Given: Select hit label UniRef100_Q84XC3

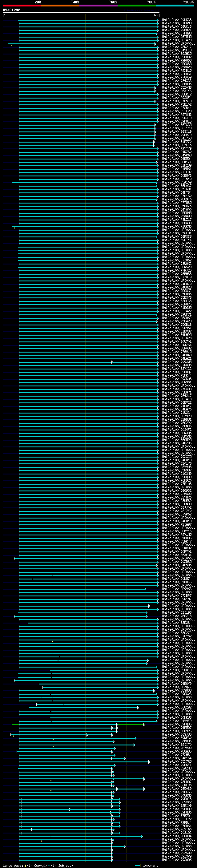Looking at the screenshot, I should coord(177,81).
